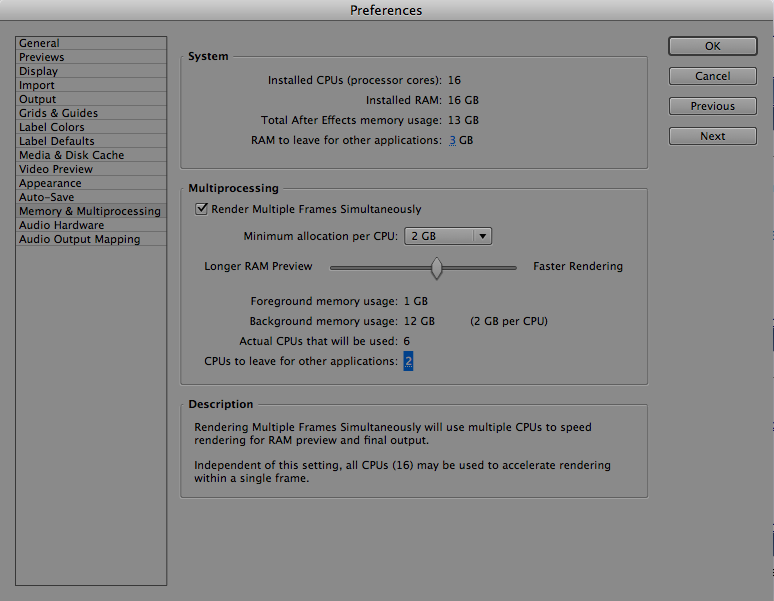Viewport: 774px width, 601px height.
Task: Switch to Display preferences
Action: (x=39, y=72)
